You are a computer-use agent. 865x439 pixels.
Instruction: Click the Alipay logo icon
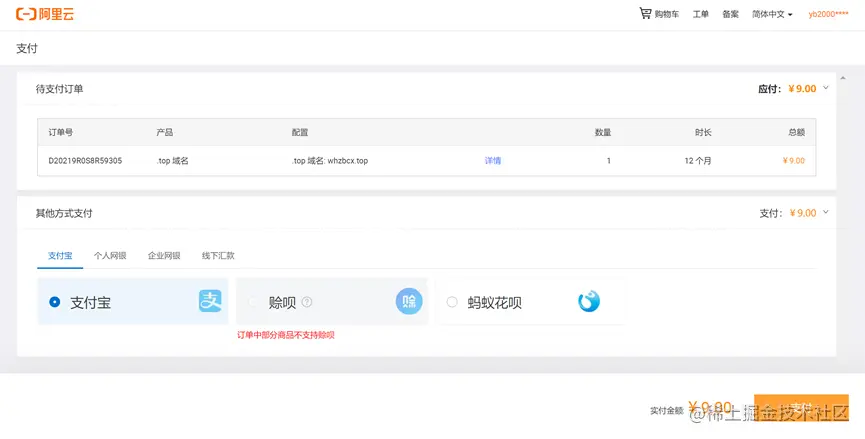tap(210, 302)
